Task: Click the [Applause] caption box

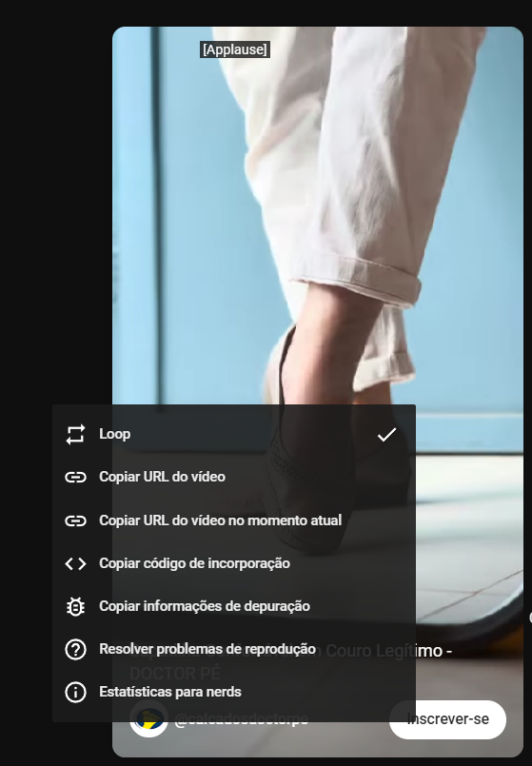Action: (x=235, y=49)
